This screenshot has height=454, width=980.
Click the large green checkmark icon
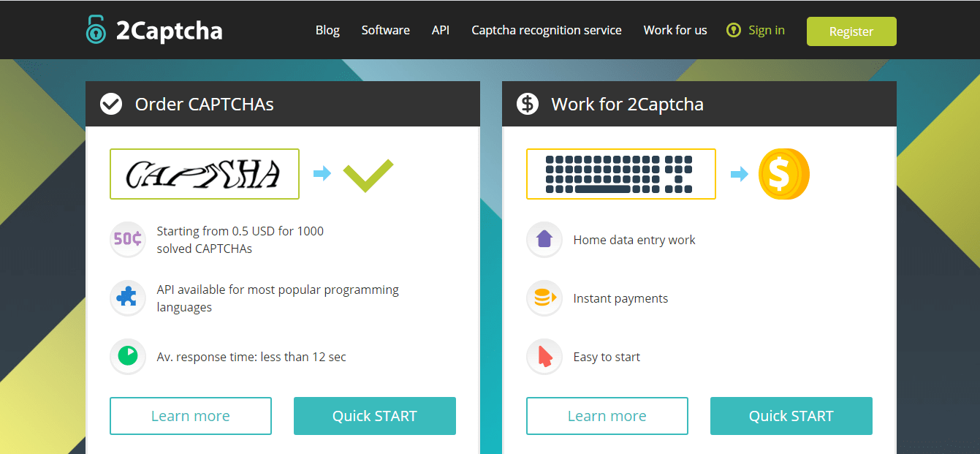tap(368, 175)
